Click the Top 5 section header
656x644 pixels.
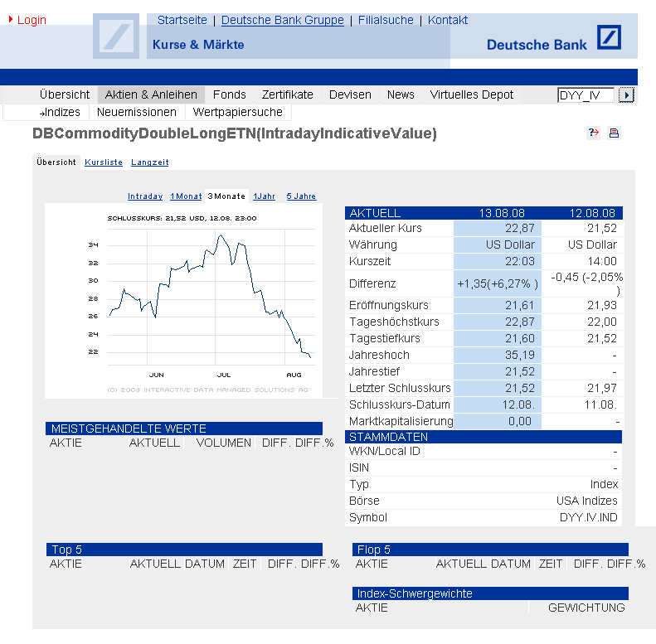pyautogui.click(x=184, y=550)
